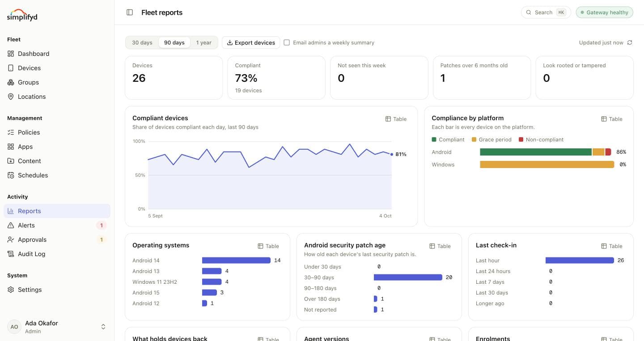Click the Policies checklist icon
The image size is (644, 341).
[x=11, y=132]
